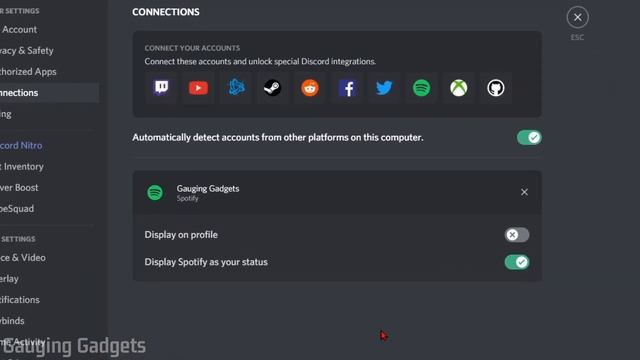Click the Connect Your Accounts heading
640x360 pixels.
point(192,48)
